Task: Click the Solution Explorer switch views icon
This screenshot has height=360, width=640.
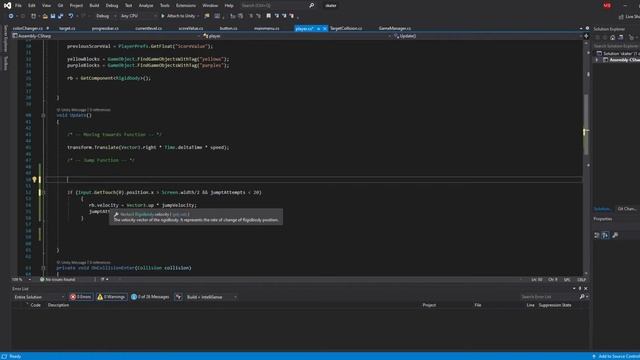Action: coord(620,38)
